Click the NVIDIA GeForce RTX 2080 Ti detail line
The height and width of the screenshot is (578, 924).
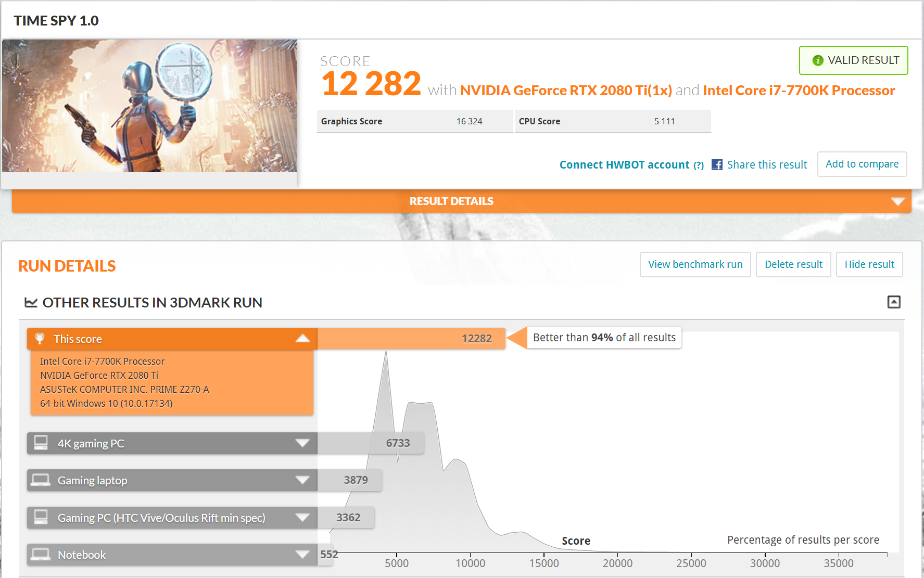[x=99, y=376]
